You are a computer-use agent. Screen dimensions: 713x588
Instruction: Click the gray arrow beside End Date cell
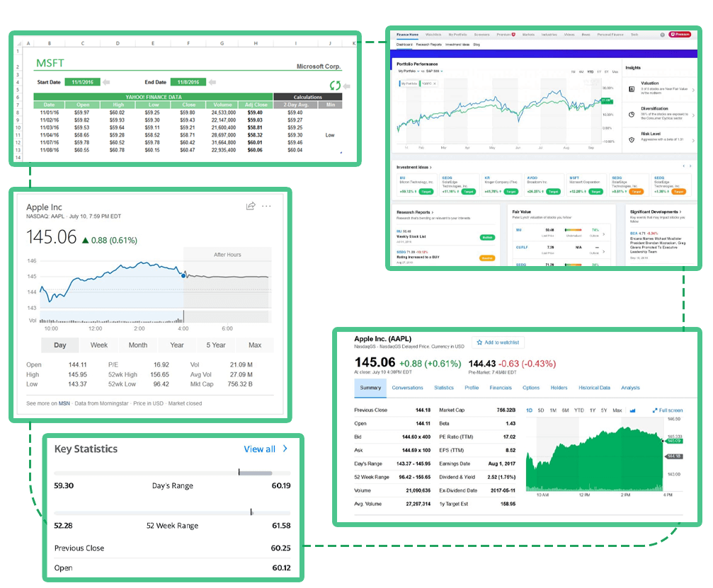212,82
